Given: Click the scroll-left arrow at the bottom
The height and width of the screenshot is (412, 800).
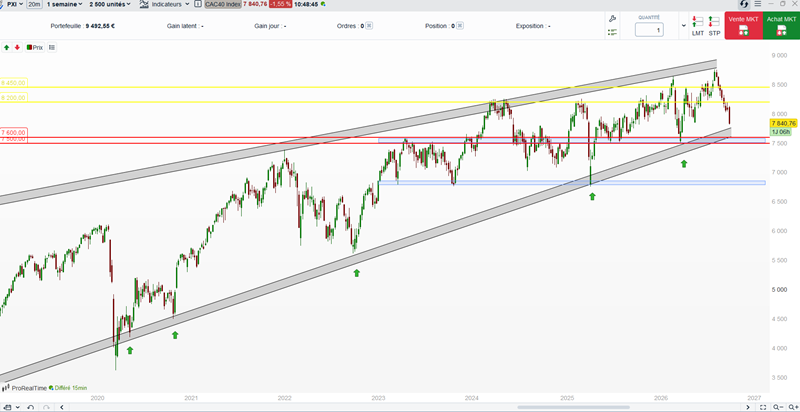Looking at the screenshot, I should (x=62, y=407).
